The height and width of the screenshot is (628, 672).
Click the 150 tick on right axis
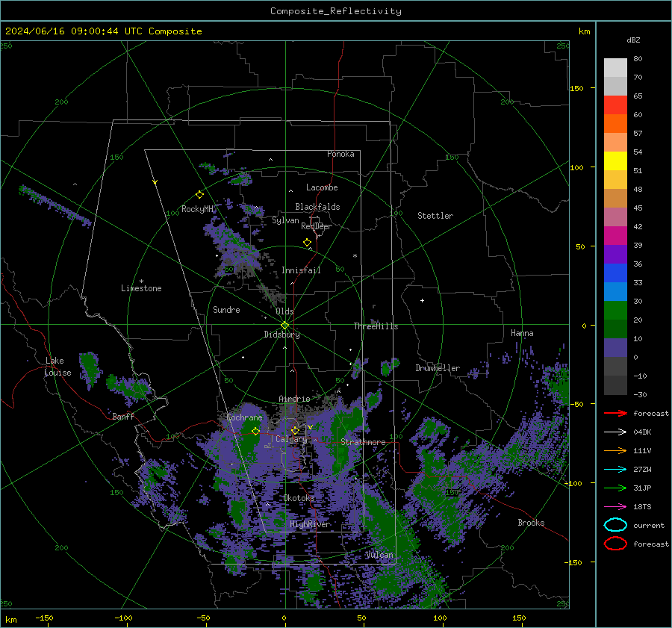click(576, 88)
